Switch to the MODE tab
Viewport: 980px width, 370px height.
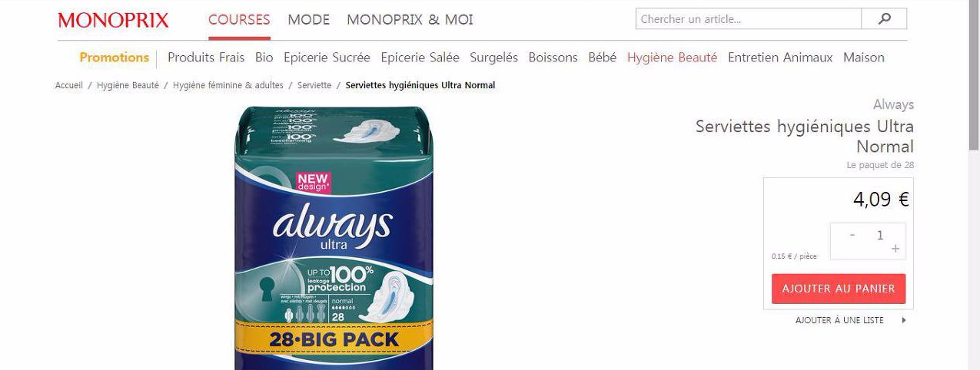tap(308, 20)
